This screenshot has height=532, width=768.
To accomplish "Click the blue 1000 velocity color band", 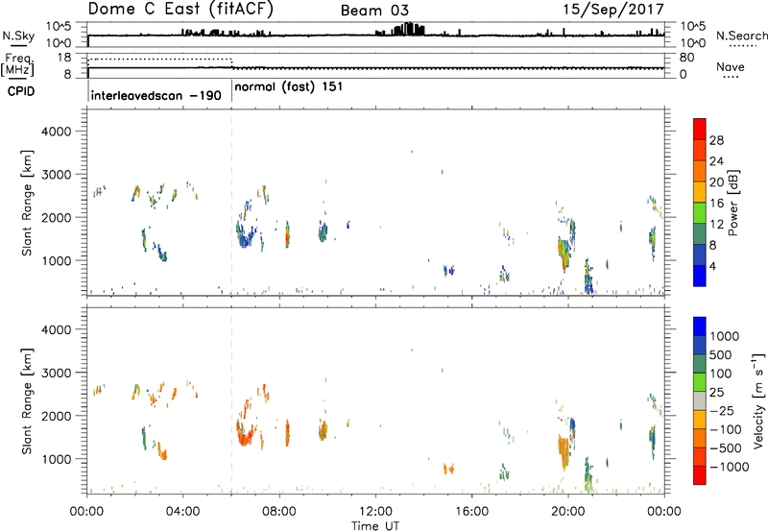I will pos(700,326).
